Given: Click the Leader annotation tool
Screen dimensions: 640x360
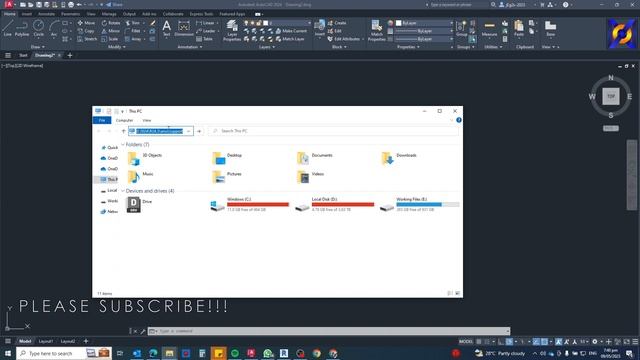Looking at the screenshot, I should [206, 31].
